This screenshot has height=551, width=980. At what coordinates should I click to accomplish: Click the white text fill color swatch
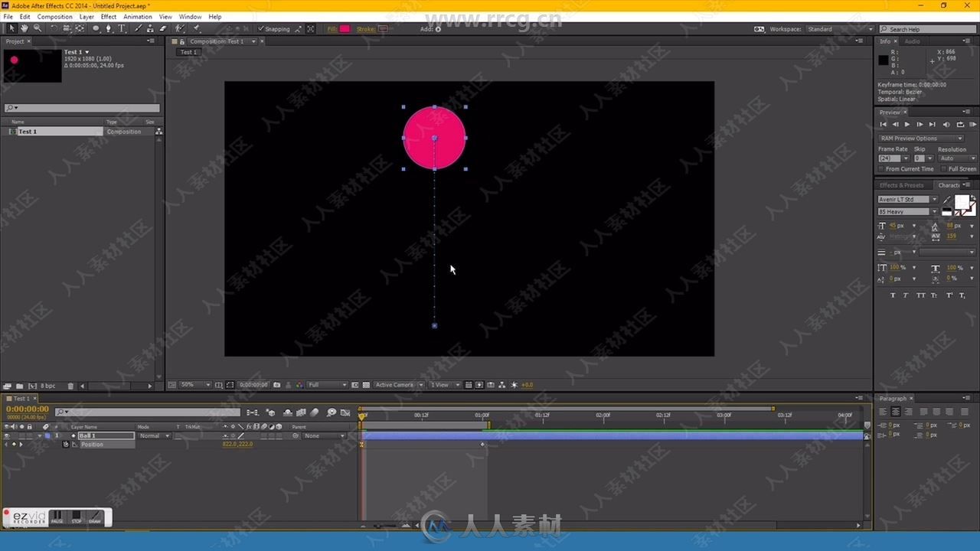click(x=962, y=201)
